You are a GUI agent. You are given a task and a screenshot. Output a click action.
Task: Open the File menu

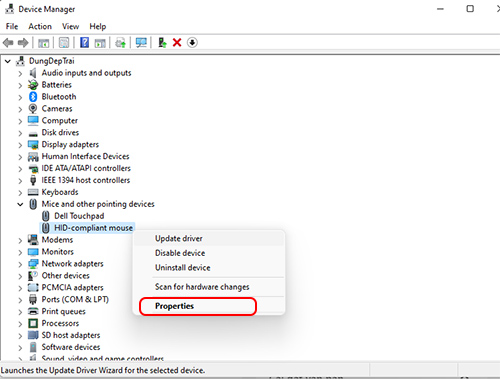pos(12,26)
